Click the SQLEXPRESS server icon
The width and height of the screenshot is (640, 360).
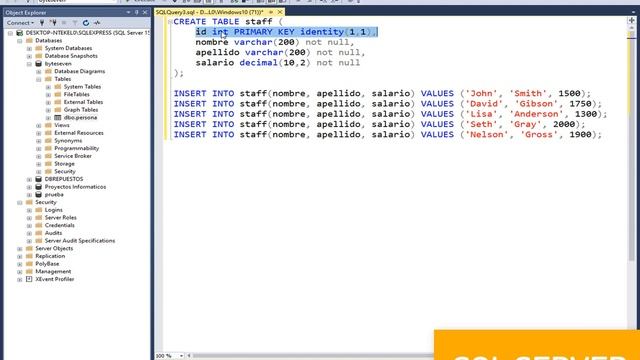tap(19, 33)
